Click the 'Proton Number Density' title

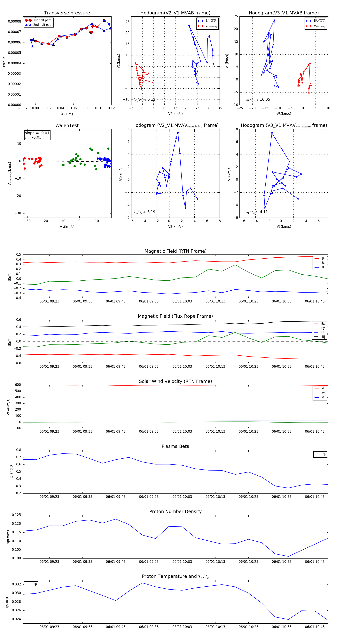(175, 511)
